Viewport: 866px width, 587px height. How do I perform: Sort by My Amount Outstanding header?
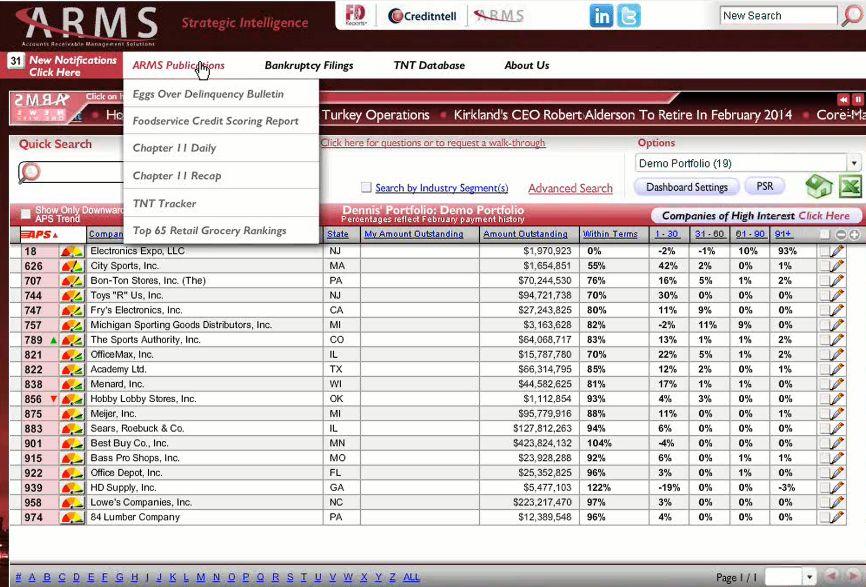pyautogui.click(x=414, y=234)
